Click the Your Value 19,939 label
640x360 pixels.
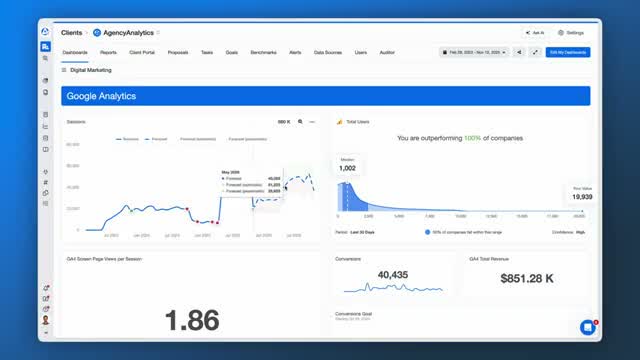pos(582,194)
